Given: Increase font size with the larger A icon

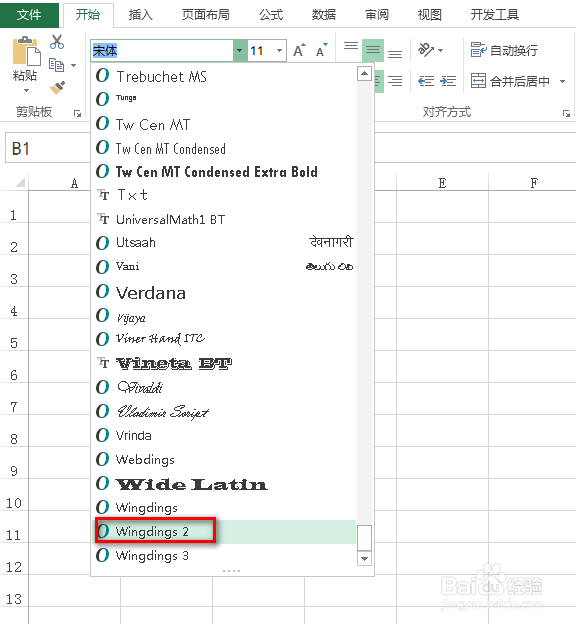Looking at the screenshot, I should pos(299,50).
